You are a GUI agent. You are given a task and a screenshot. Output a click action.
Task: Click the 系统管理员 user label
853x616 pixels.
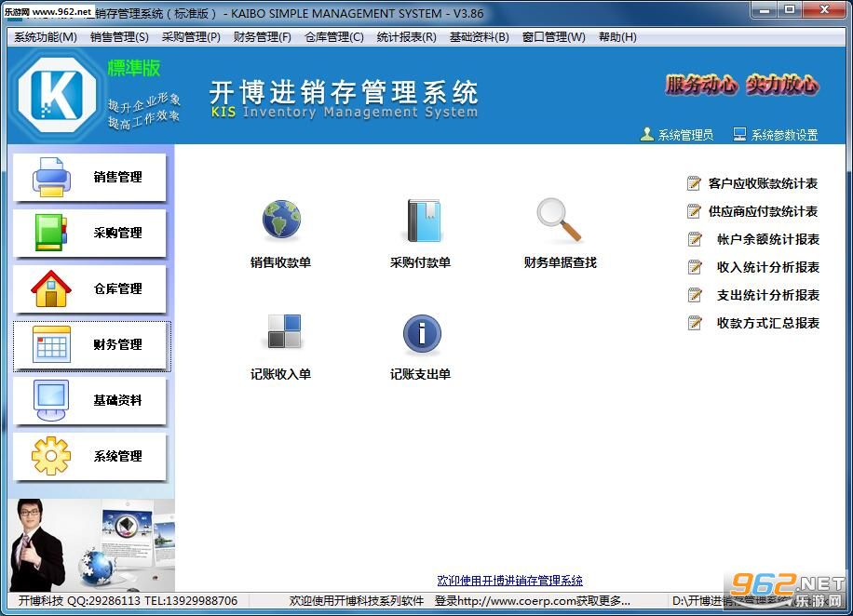[x=685, y=135]
